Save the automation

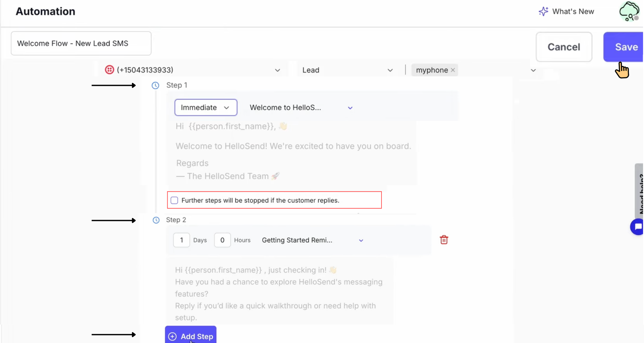click(x=623, y=47)
